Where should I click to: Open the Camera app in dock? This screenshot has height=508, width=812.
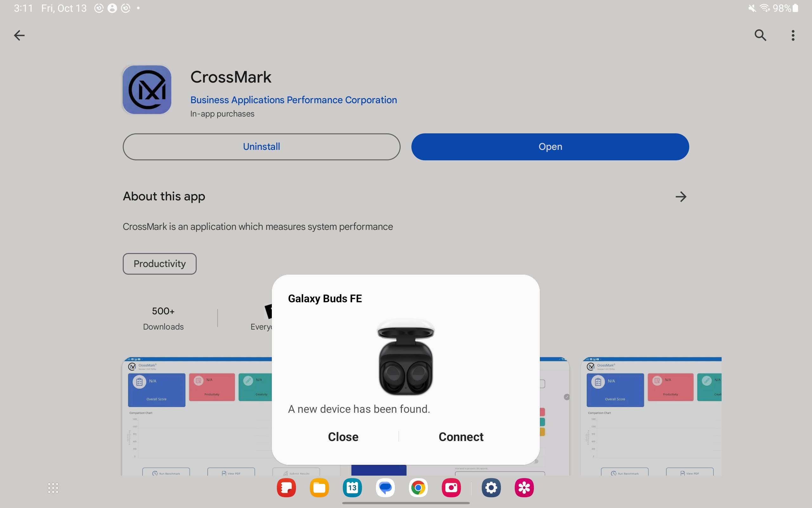click(451, 487)
